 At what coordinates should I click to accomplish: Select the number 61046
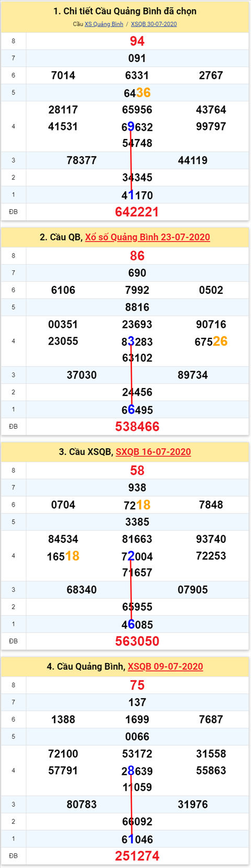pos(137,839)
